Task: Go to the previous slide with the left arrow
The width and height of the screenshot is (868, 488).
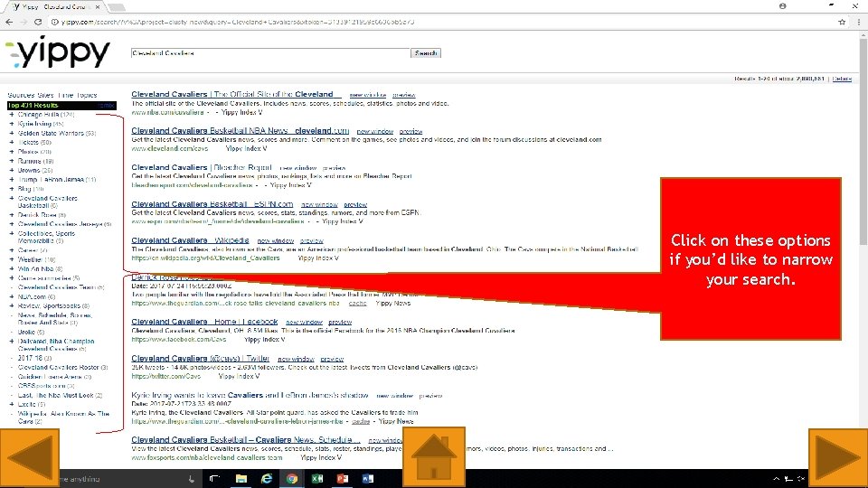Action: [x=29, y=457]
